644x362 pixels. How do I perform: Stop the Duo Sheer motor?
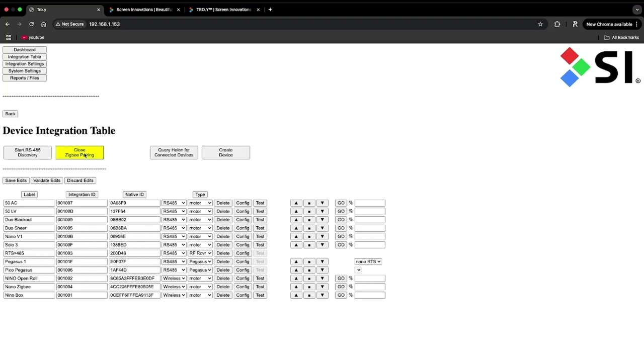tap(309, 228)
